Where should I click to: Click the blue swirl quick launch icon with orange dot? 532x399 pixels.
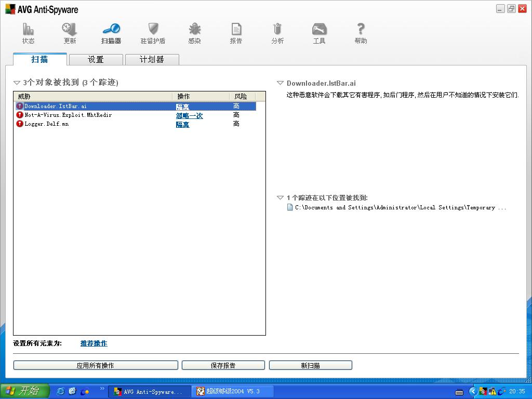[85, 392]
